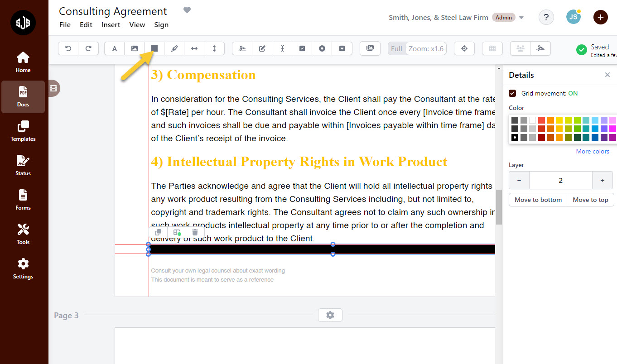Select the horizontal double-arrow tool

coord(194,48)
